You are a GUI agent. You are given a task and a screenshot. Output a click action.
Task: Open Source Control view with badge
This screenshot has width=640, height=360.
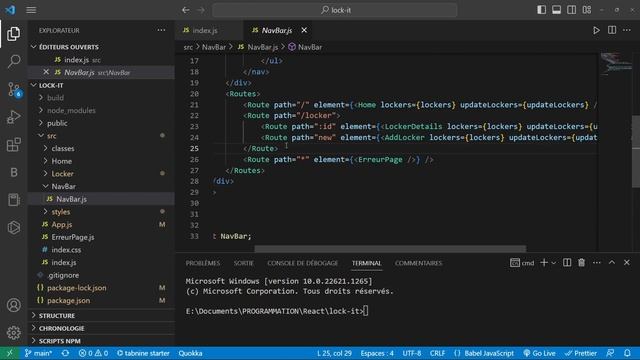[x=14, y=89]
